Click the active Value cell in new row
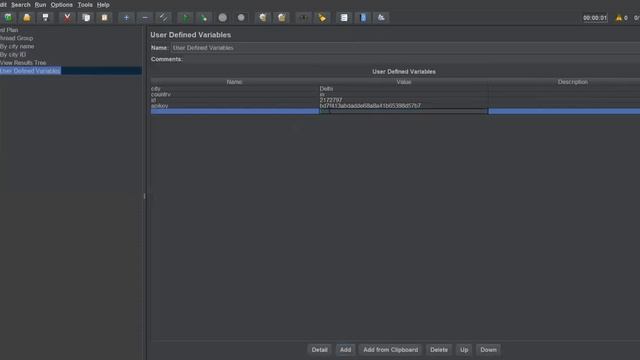This screenshot has width=640, height=360. coord(403,111)
